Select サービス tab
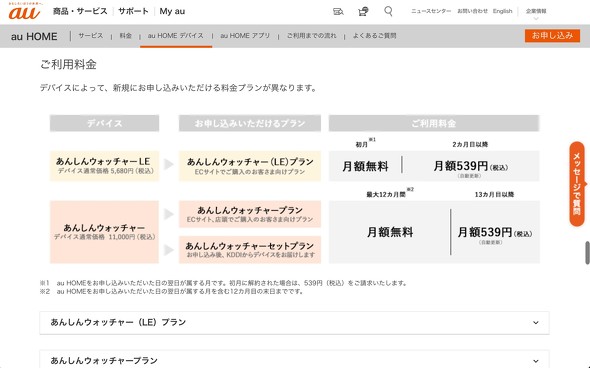 pos(91,36)
